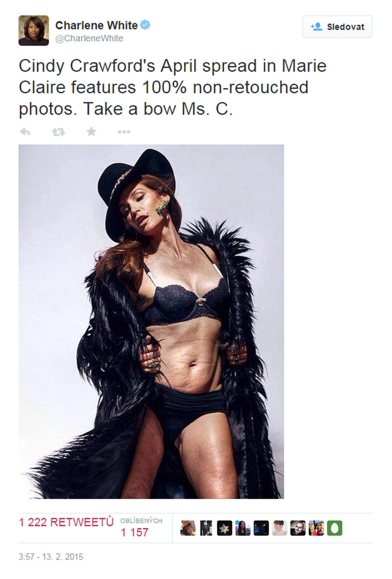Image resolution: width=392 pixels, height=579 pixels.
Task: Open the three-dots more options menu
Action: pyautogui.click(x=124, y=132)
